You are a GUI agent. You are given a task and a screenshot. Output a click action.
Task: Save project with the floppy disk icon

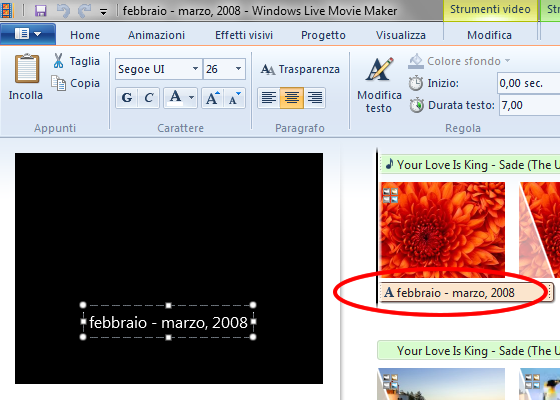(x=41, y=11)
